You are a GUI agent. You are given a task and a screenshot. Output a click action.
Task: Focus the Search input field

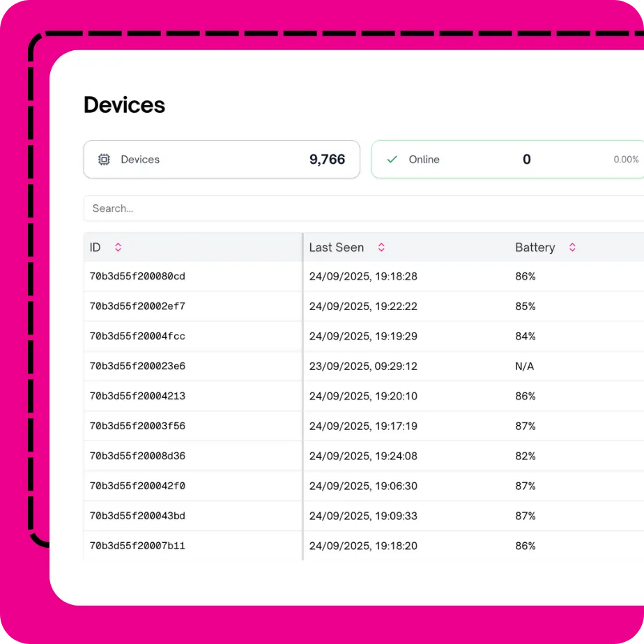tap(364, 208)
